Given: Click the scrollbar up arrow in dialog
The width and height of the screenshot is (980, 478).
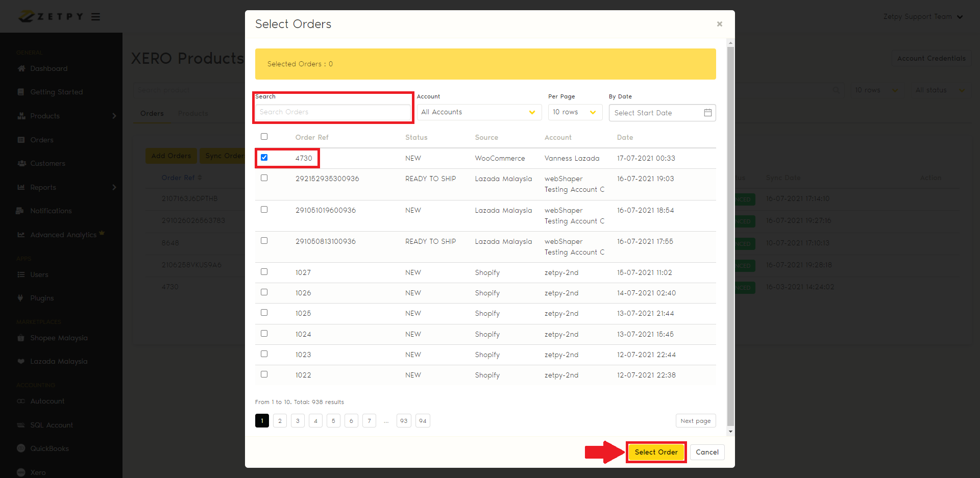Looking at the screenshot, I should tap(730, 43).
